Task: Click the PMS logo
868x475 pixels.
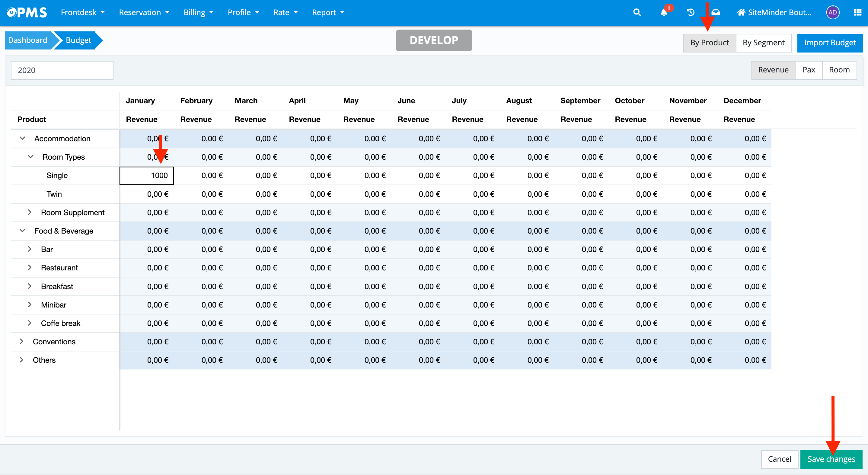Action: pos(27,12)
